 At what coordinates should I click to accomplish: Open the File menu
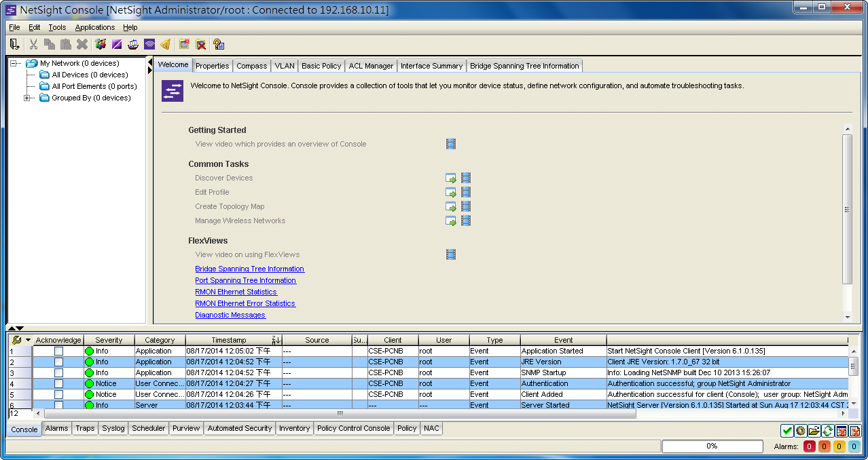tap(14, 27)
